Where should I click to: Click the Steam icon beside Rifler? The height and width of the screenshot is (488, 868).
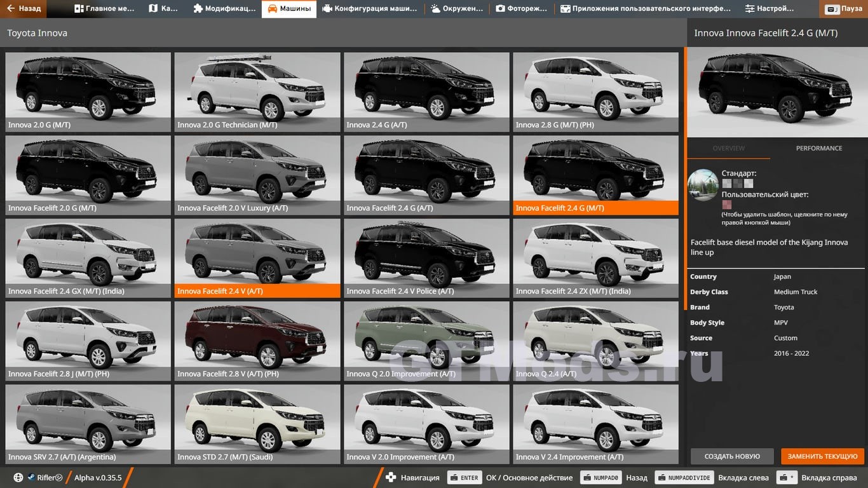pyautogui.click(x=31, y=478)
